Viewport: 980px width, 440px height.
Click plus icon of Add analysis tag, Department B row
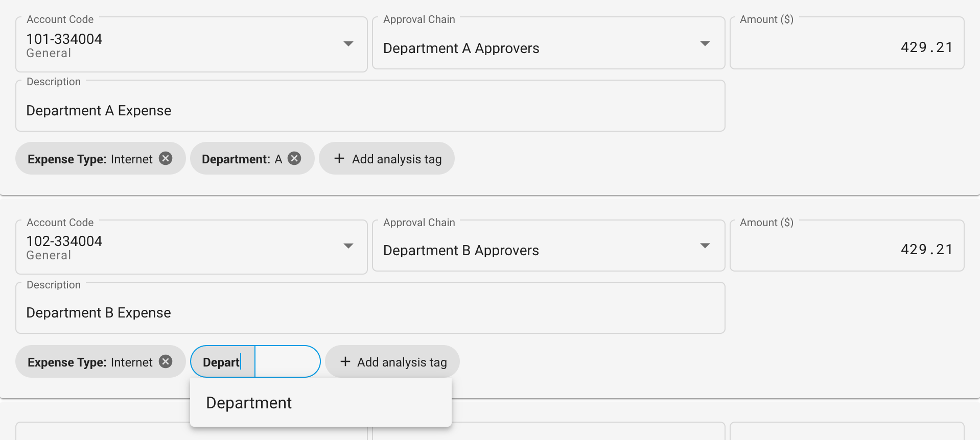pyautogui.click(x=345, y=361)
